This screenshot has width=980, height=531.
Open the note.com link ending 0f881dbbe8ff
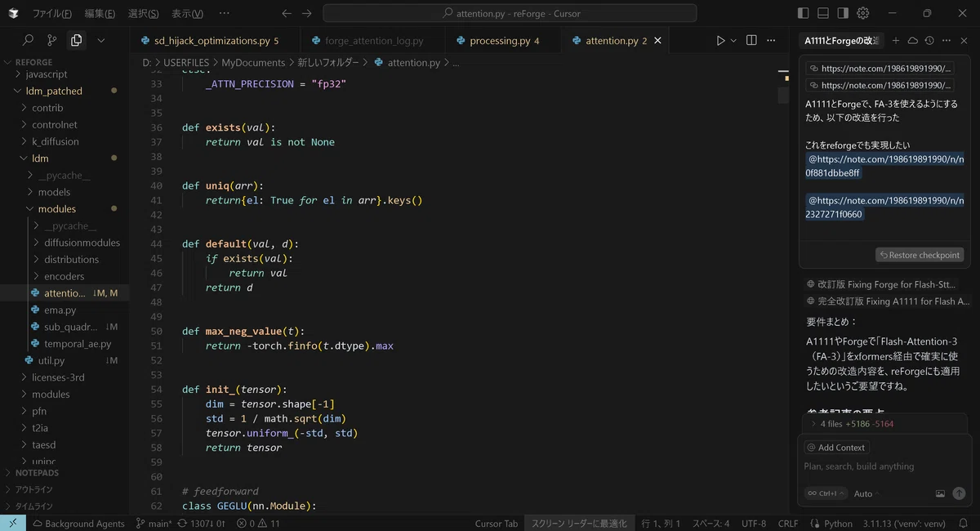pos(885,166)
